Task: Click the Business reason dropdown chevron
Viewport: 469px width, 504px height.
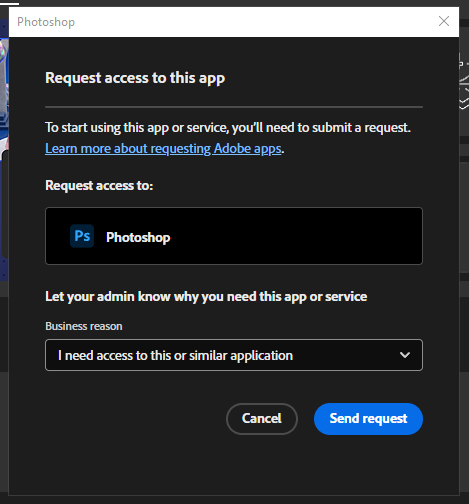Action: click(x=405, y=355)
